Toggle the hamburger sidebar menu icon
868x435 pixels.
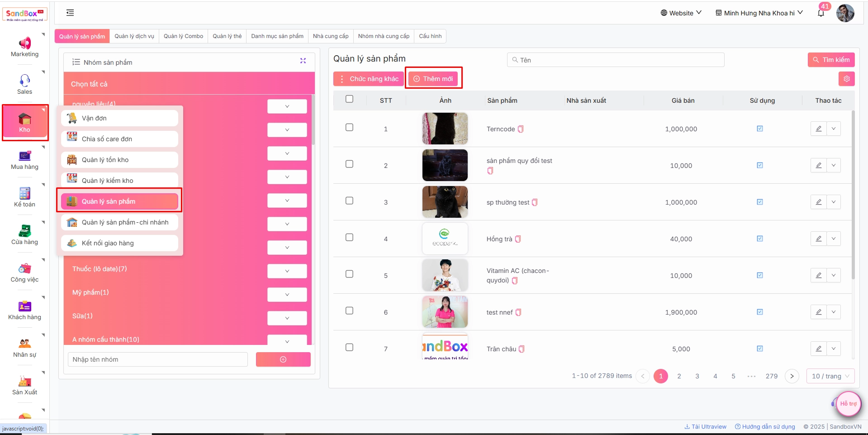coord(70,13)
